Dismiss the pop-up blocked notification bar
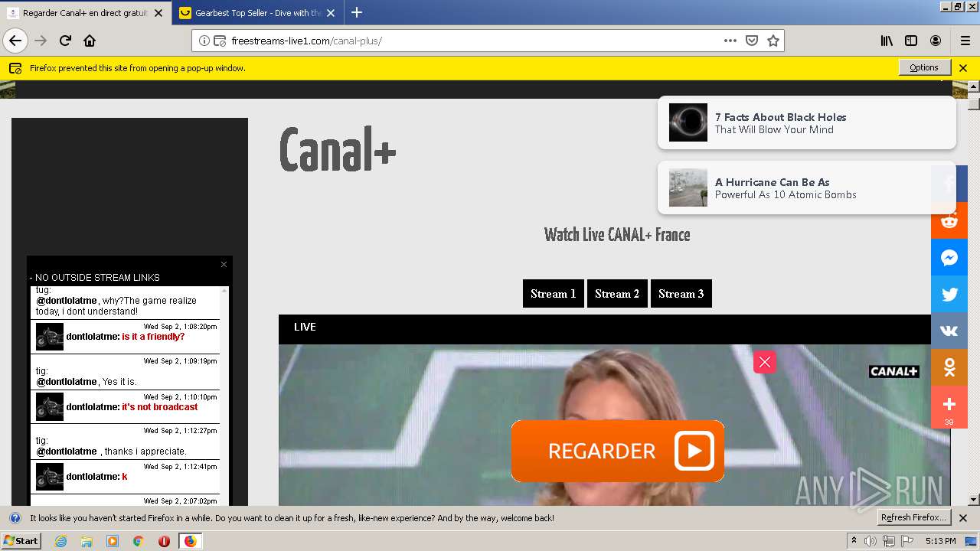Image resolution: width=980 pixels, height=551 pixels. [963, 67]
